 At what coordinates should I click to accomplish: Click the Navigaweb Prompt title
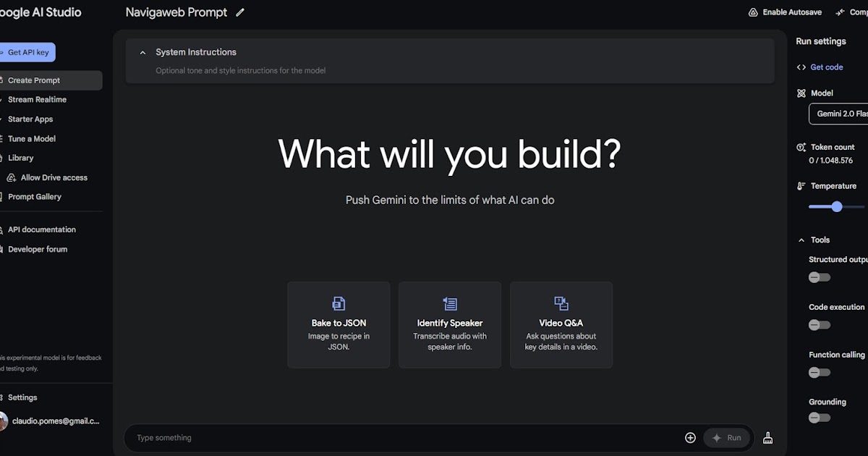click(176, 12)
